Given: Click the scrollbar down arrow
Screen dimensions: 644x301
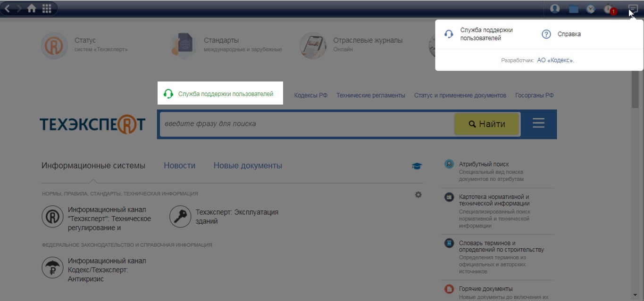Looking at the screenshot, I should tap(636, 294).
